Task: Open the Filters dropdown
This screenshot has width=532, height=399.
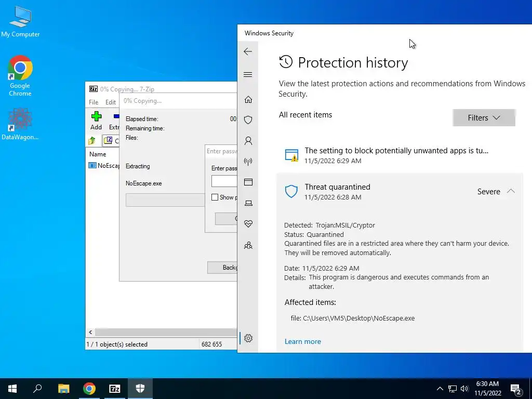Action: [484, 118]
